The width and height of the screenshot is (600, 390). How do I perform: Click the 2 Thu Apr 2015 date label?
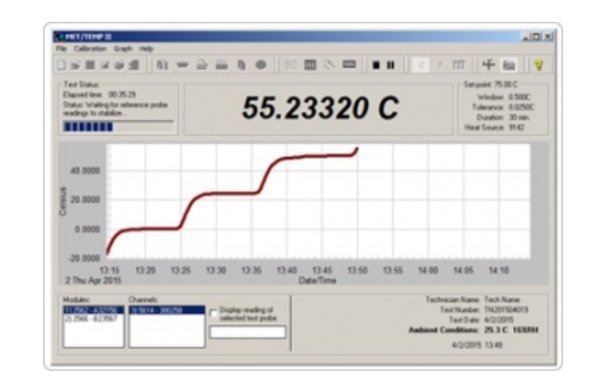93,281
